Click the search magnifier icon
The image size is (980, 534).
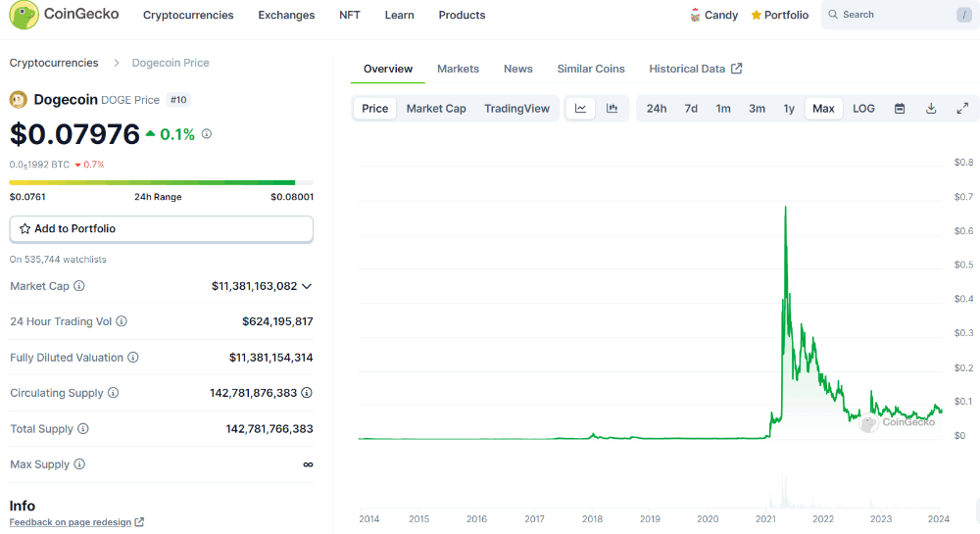click(833, 15)
